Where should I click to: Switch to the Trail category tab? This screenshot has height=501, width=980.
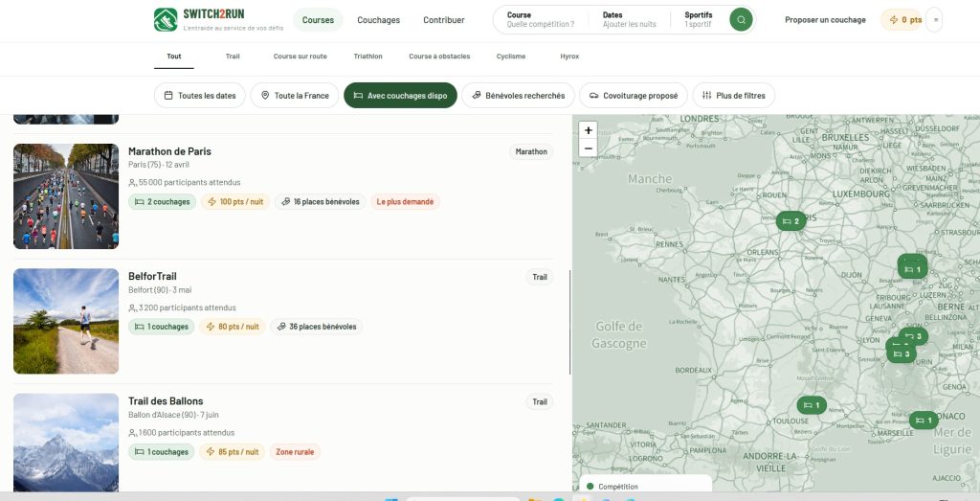[x=233, y=57]
